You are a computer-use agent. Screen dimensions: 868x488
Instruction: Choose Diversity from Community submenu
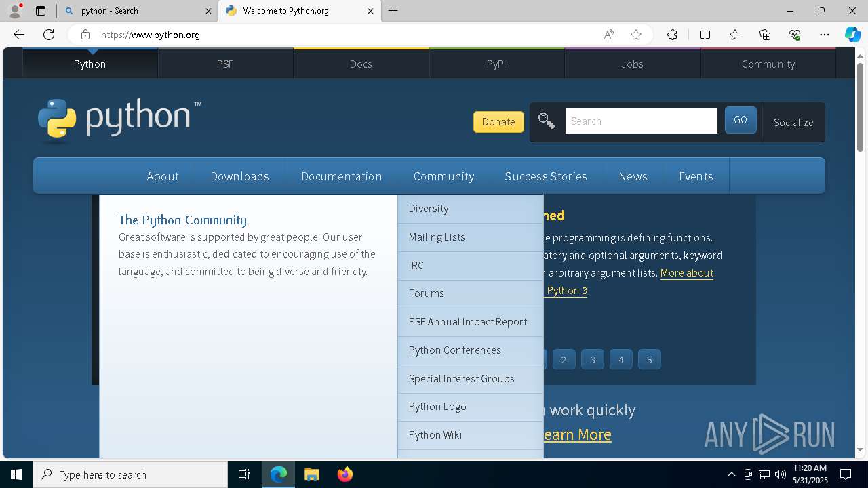tap(471, 209)
